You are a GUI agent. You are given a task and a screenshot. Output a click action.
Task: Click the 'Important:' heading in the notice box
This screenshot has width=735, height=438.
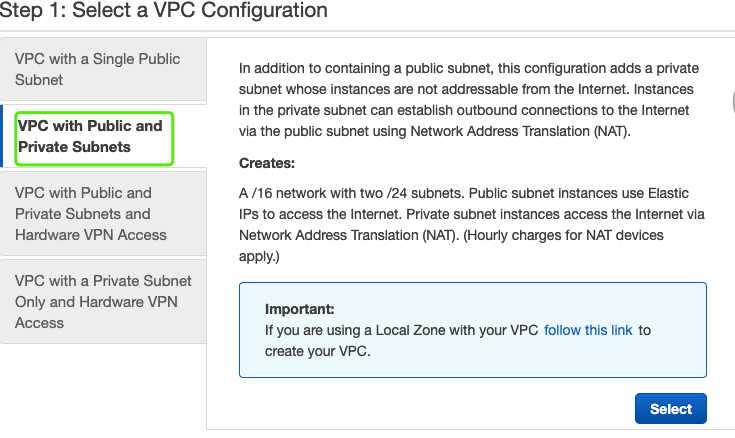coord(299,309)
